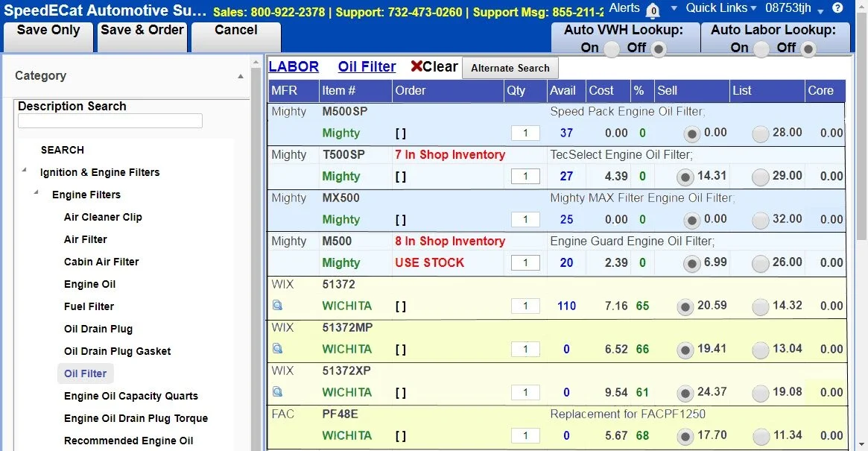Open magnifier detail icon for WIX 51372XP
Screen dimensions: 868x451
[x=277, y=391]
